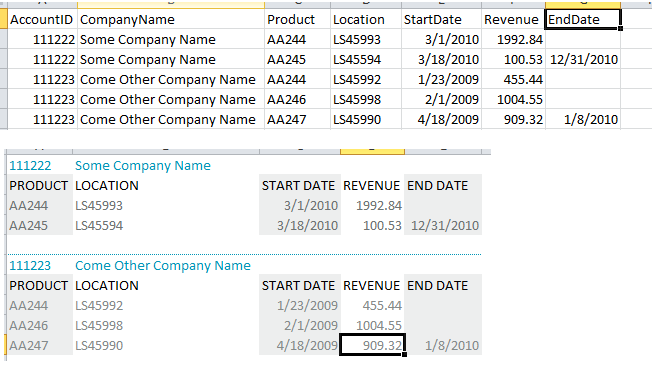The width and height of the screenshot is (662, 371).
Task: Click gray LS45992 in the report
Action: [x=99, y=305]
